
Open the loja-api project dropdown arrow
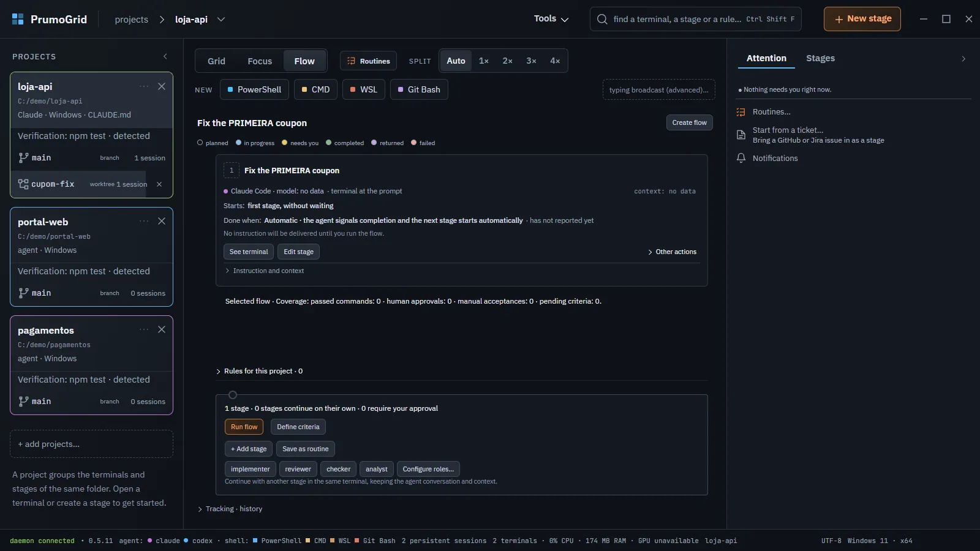tap(221, 19)
